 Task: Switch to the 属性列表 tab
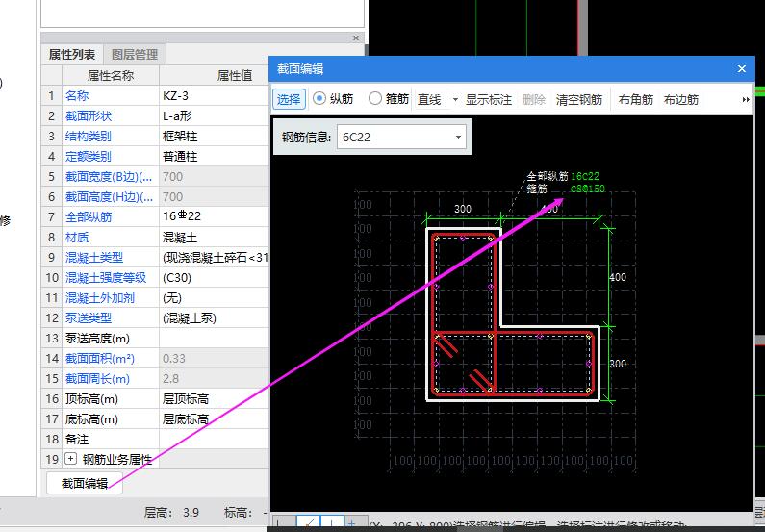click(72, 54)
